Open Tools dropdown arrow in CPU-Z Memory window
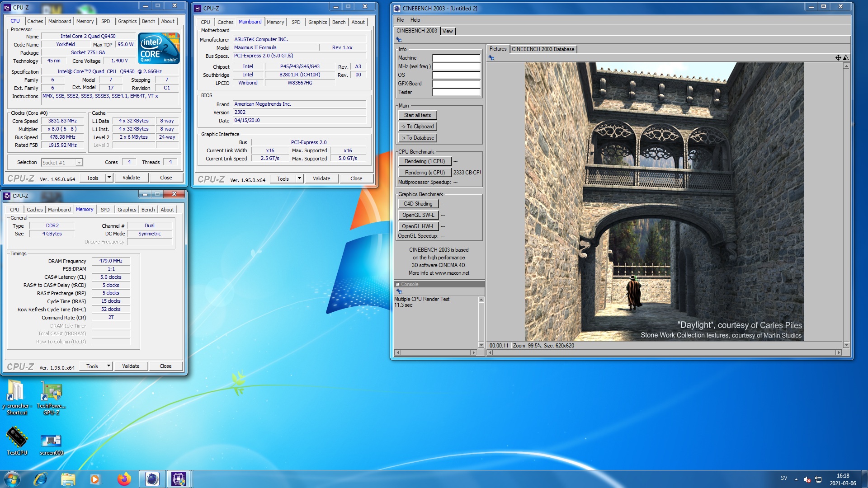868x488 pixels. point(108,366)
